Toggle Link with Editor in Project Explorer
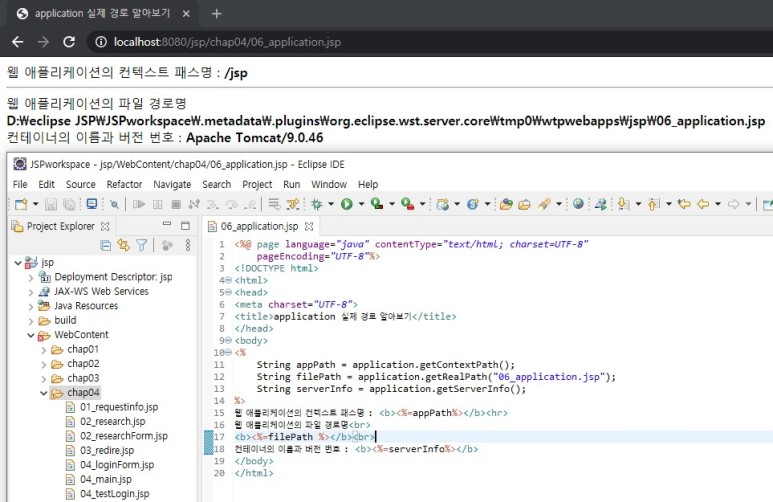This screenshot has height=502, width=773. click(123, 245)
